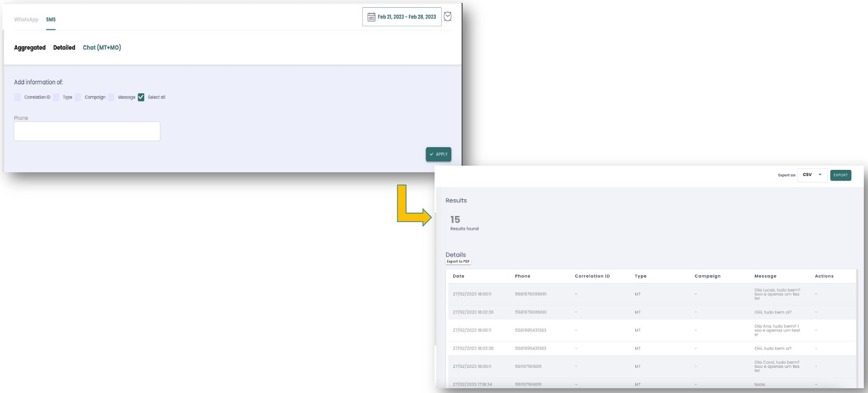This screenshot has width=868, height=393.
Task: Check the Campaign checkbox
Action: (78, 97)
